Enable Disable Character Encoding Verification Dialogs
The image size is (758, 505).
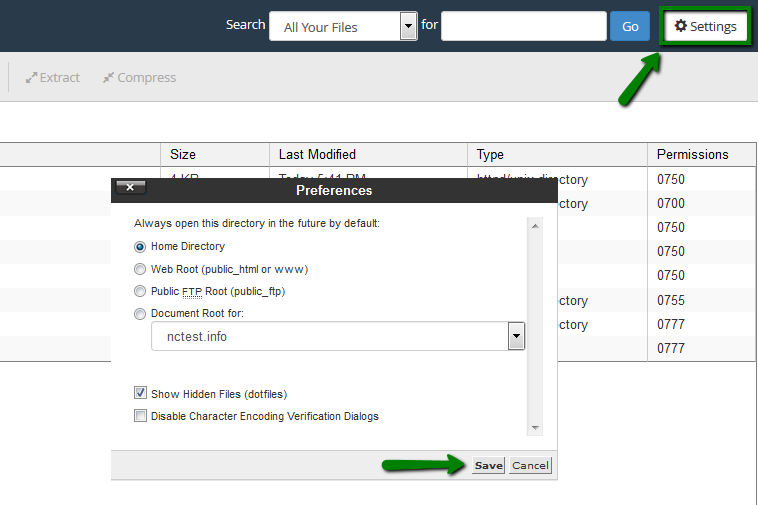140,416
